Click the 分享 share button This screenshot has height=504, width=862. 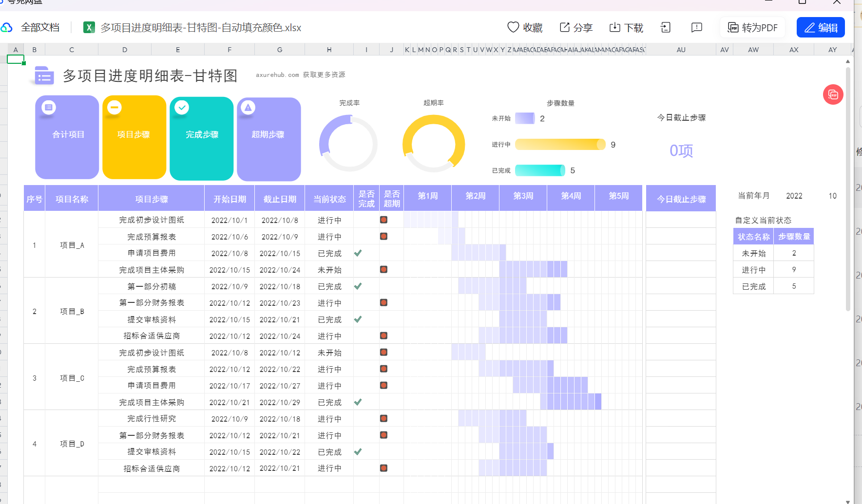coord(576,27)
